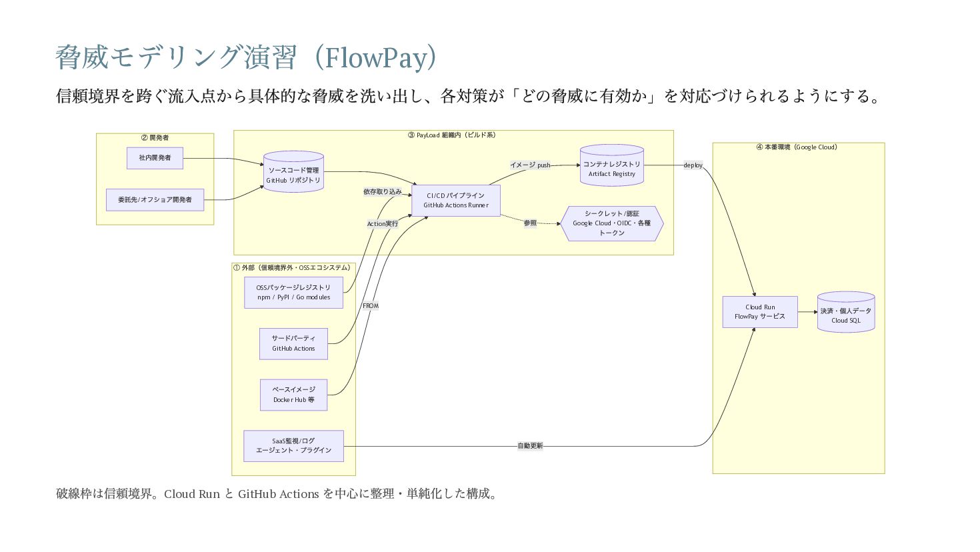Select the CI/CD パイプライン node
Screen dimensions: 980x552
456,201
